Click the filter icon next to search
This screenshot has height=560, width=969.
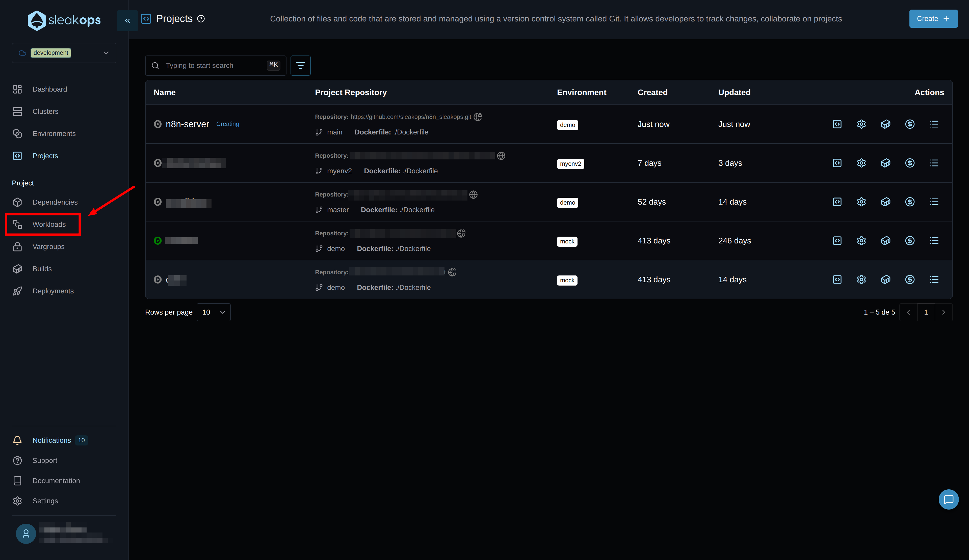(x=300, y=65)
